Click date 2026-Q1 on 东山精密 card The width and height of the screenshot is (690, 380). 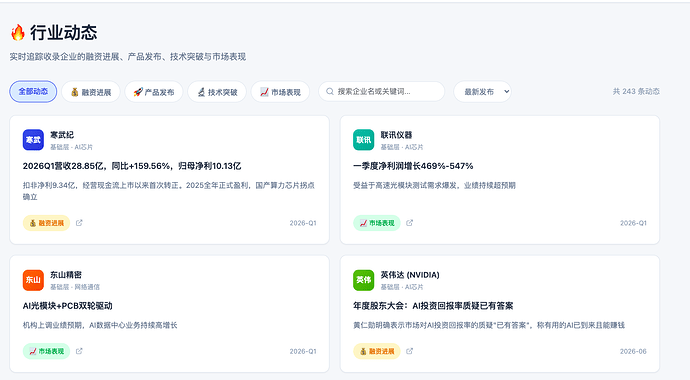tap(303, 351)
